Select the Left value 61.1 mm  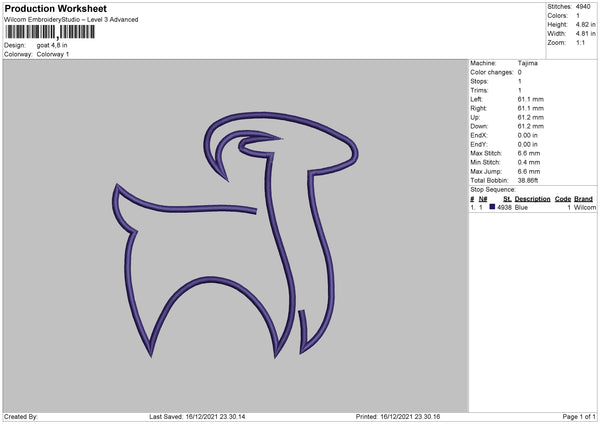pos(531,99)
